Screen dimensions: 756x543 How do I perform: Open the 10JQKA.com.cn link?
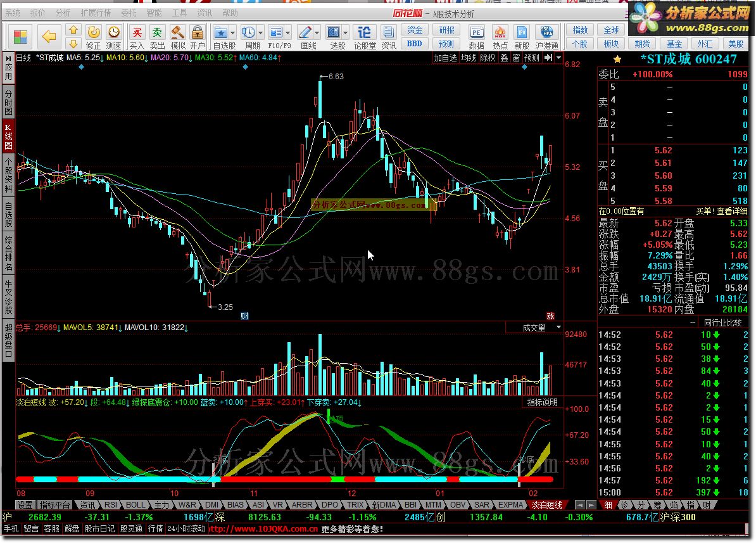tap(263, 529)
